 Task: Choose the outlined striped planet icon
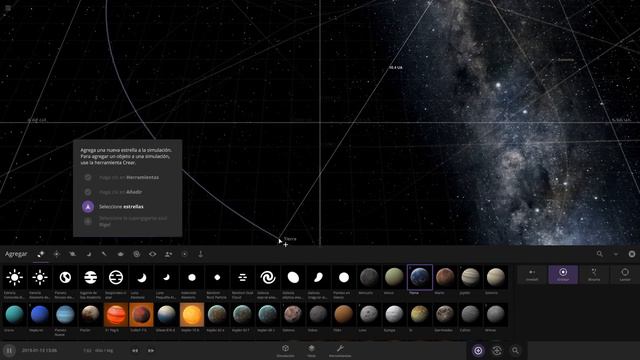click(x=116, y=278)
